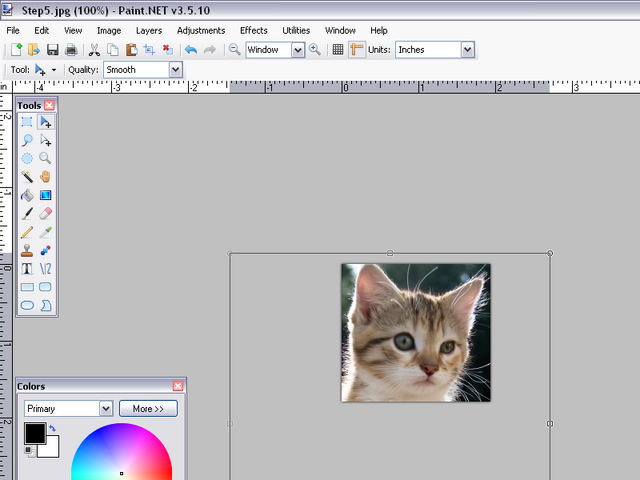Select the Lasso Select tool
Image resolution: width=640 pixels, height=480 pixels.
coord(27,140)
